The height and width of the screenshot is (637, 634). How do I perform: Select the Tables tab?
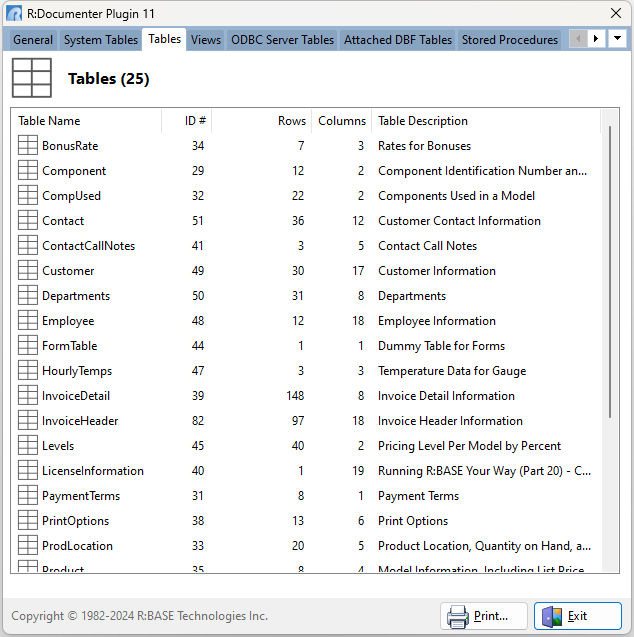pyautogui.click(x=164, y=39)
